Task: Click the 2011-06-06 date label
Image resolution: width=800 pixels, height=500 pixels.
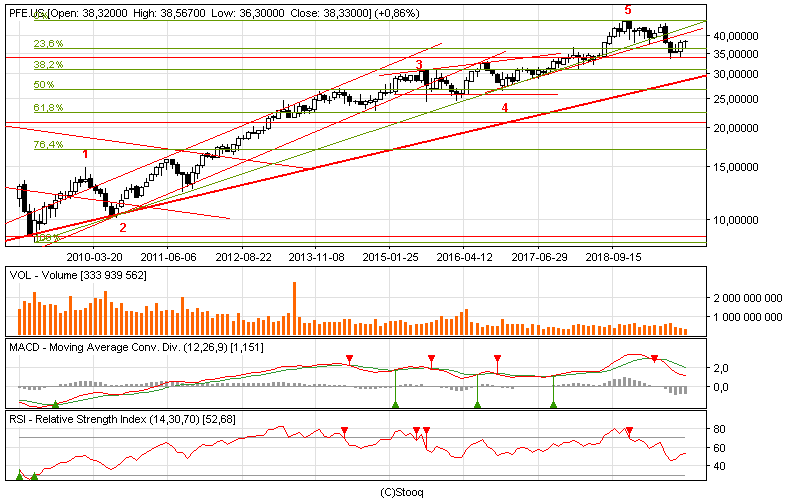Action: [x=168, y=257]
